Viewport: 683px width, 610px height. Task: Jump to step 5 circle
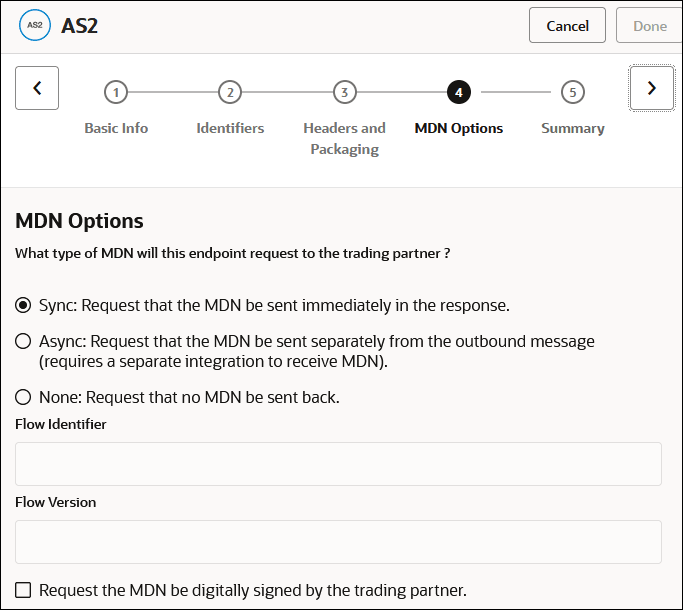point(572,93)
